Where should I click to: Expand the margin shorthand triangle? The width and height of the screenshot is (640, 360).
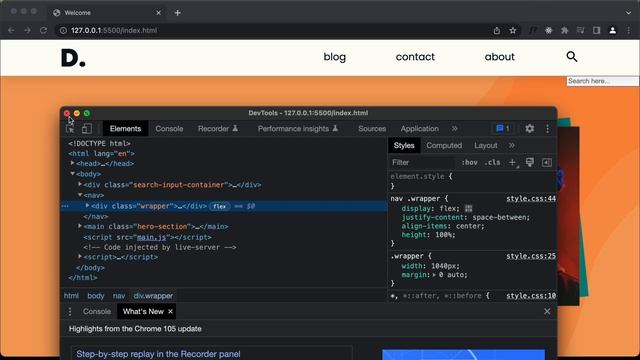[x=434, y=275]
